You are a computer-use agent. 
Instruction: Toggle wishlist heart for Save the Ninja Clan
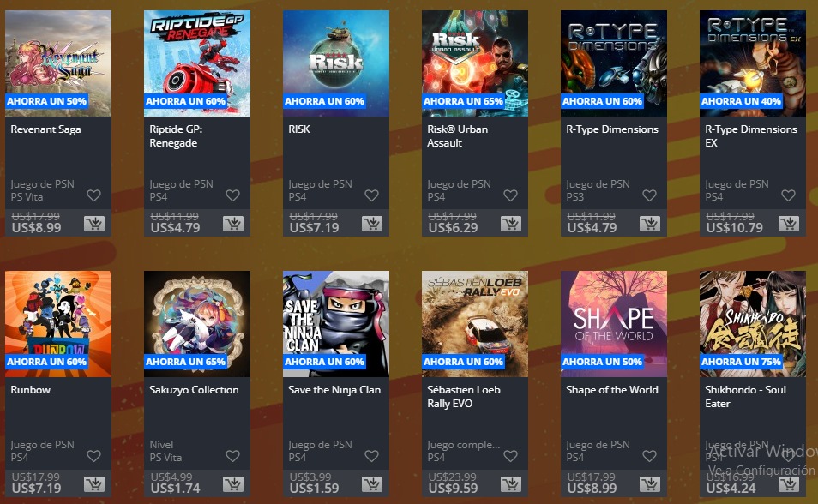click(371, 456)
